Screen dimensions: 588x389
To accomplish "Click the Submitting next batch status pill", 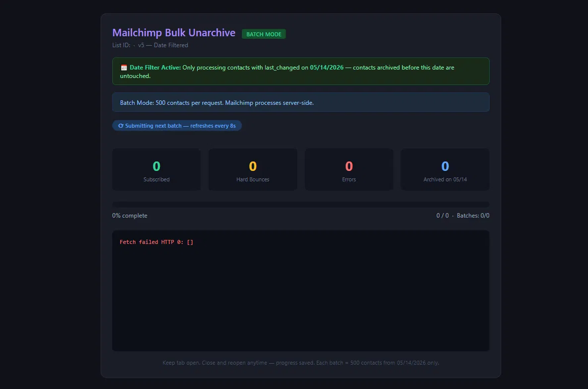I will [177, 126].
